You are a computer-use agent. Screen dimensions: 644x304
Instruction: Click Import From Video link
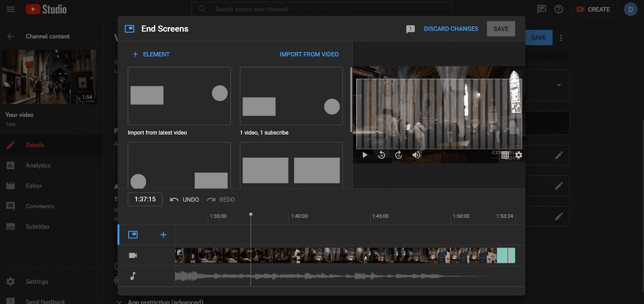tap(309, 54)
